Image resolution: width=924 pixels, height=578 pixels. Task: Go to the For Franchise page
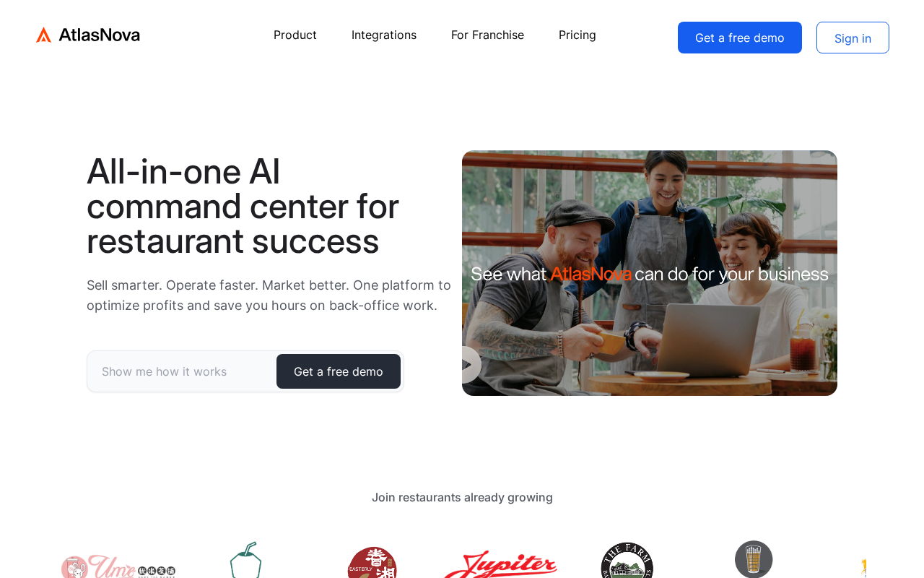(x=487, y=35)
